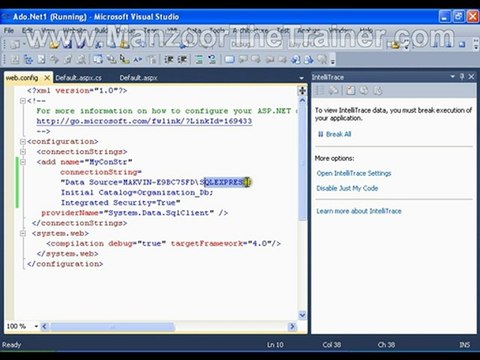480x360 pixels.
Task: Switch to the Default.aspx.cs tab
Action: coord(79,78)
